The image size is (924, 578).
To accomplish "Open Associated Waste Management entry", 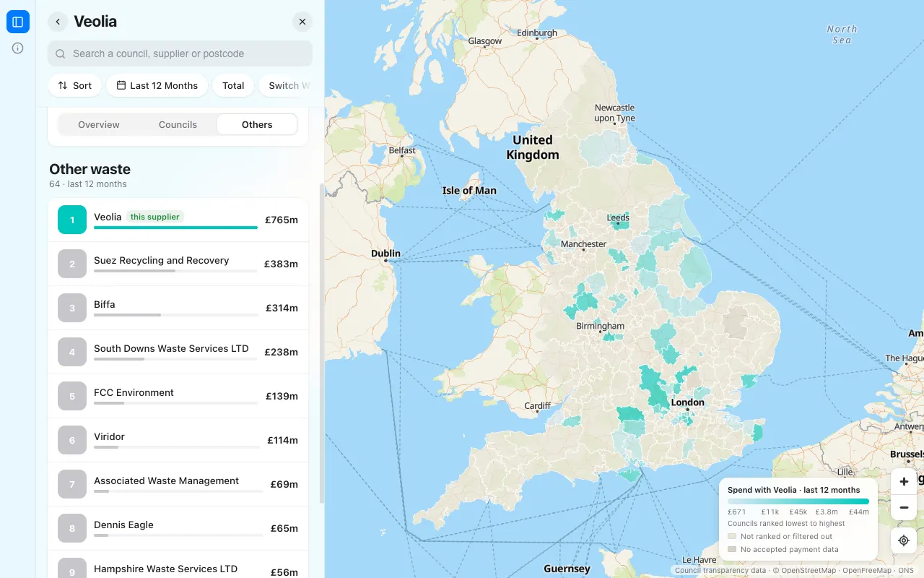I will click(178, 484).
